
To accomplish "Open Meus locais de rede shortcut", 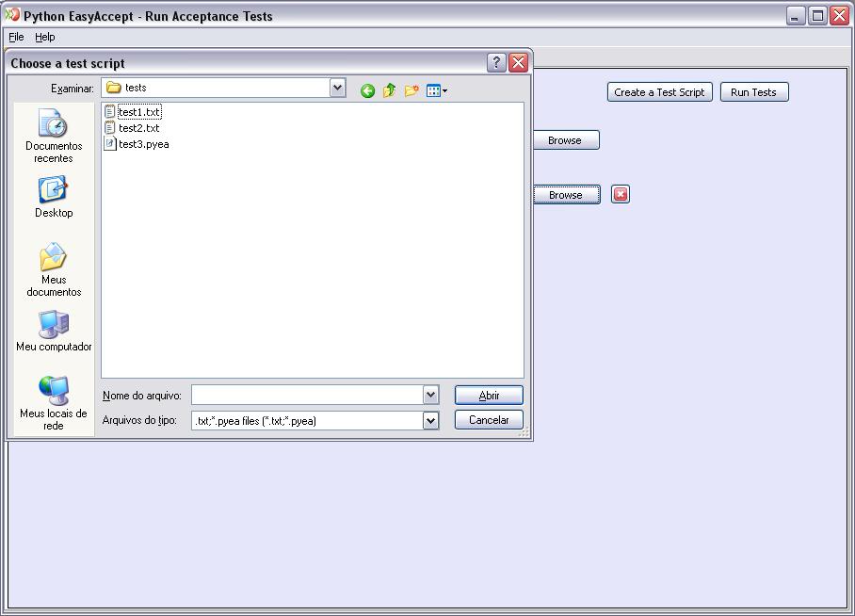I will [x=54, y=403].
